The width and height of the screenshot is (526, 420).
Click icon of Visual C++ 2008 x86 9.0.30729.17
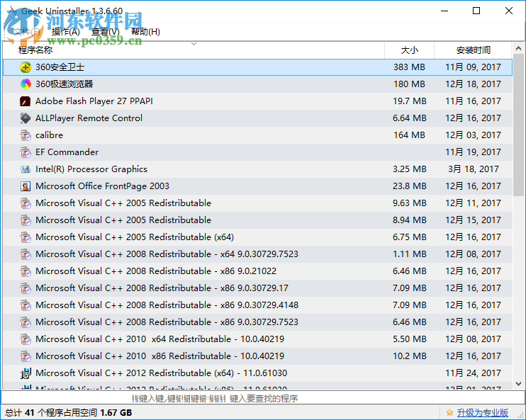point(26,288)
